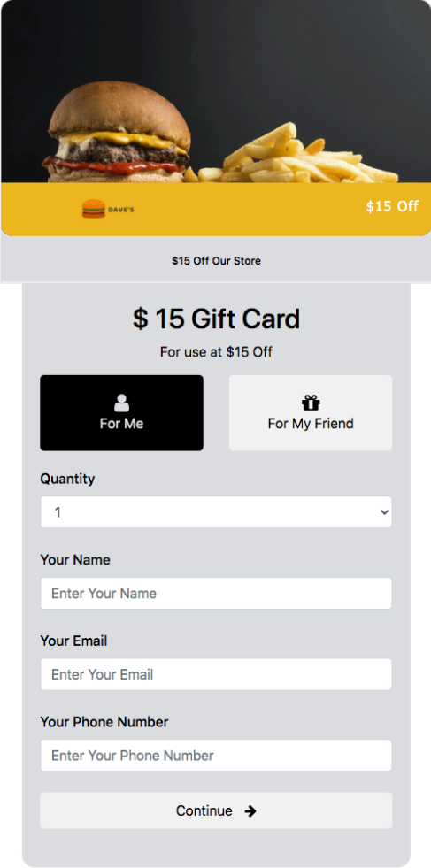Click the Quantity dropdown chevron arrow
Image resolution: width=431 pixels, height=868 pixels.
(384, 512)
